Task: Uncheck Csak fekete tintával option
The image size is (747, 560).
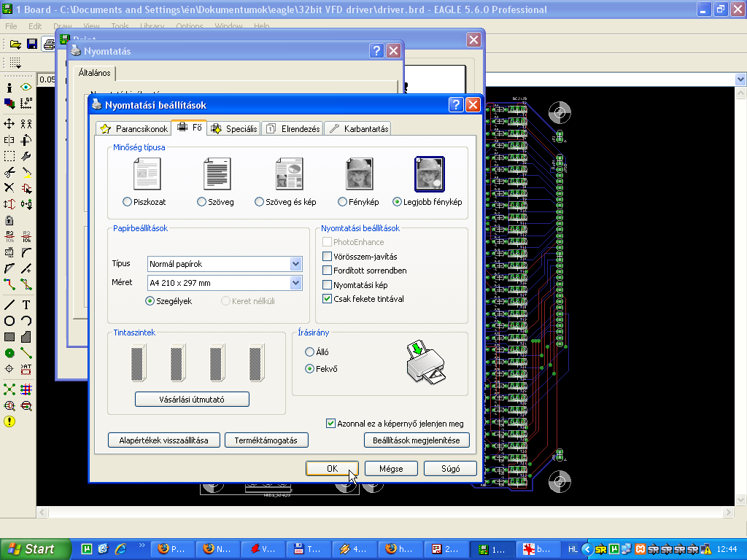Action: [x=327, y=298]
